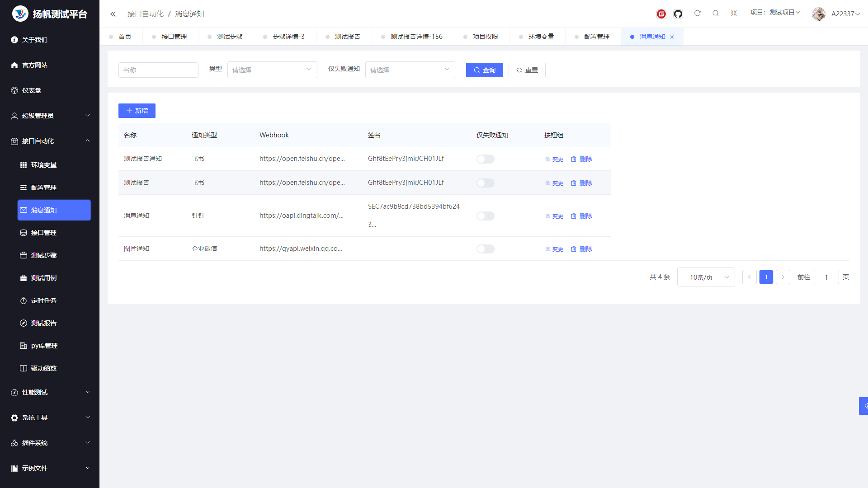Open the header search magnifier icon

(716, 14)
